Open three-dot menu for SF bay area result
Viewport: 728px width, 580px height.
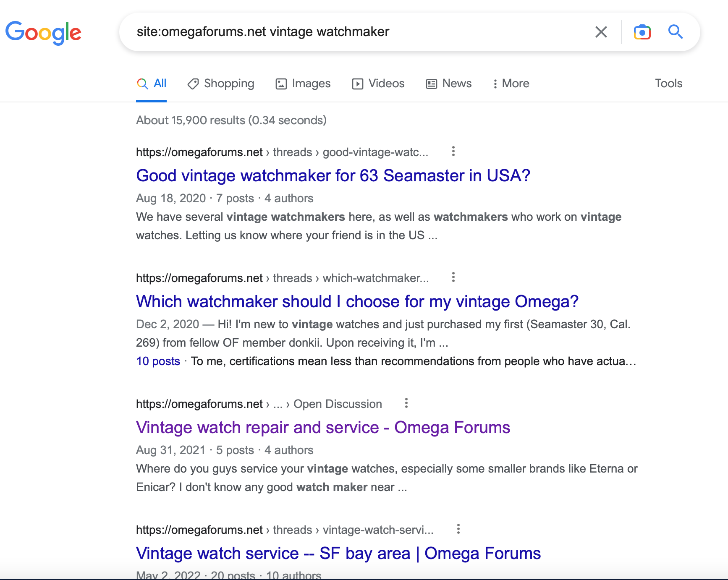pyautogui.click(x=458, y=529)
